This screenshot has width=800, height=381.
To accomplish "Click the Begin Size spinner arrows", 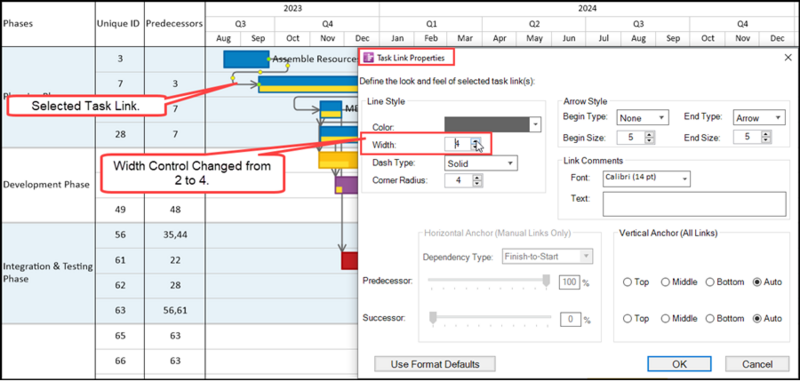I will tap(649, 137).
